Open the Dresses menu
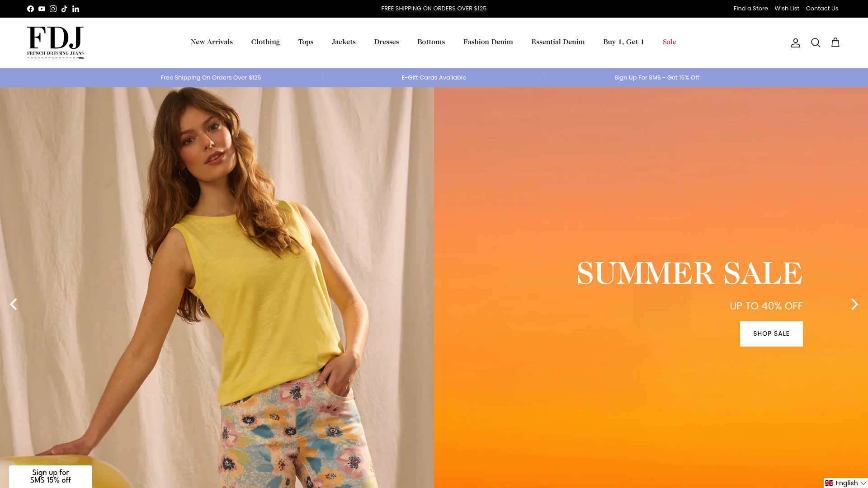 click(387, 42)
